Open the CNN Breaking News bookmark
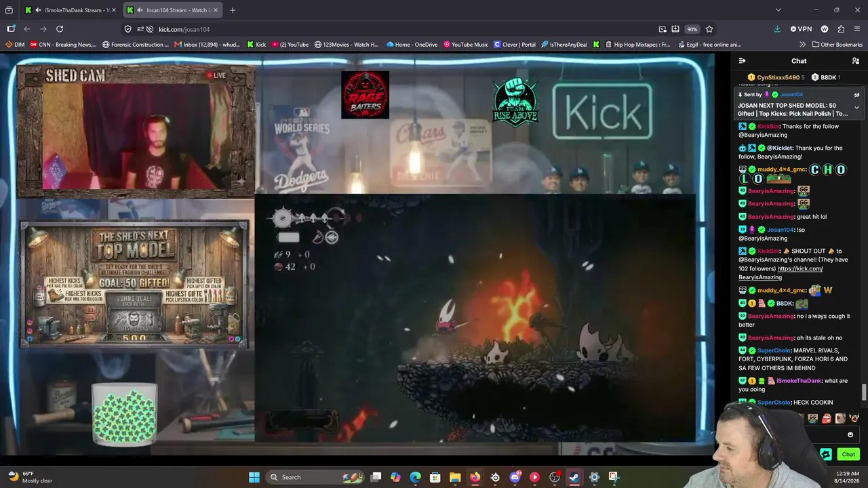 point(63,45)
